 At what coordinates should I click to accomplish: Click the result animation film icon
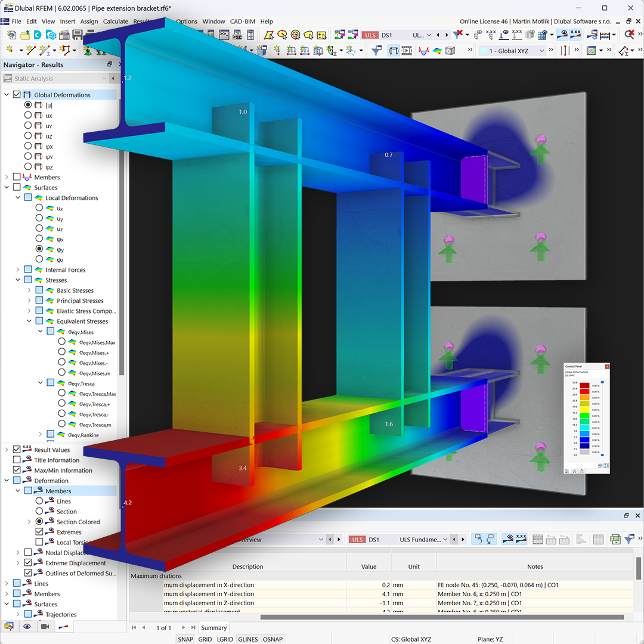click(407, 51)
